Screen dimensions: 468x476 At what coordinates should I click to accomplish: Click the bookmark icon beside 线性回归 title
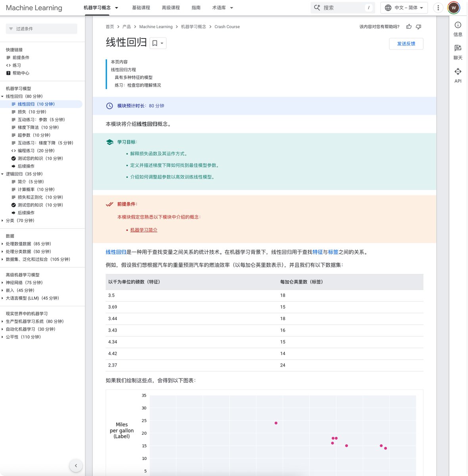(155, 43)
